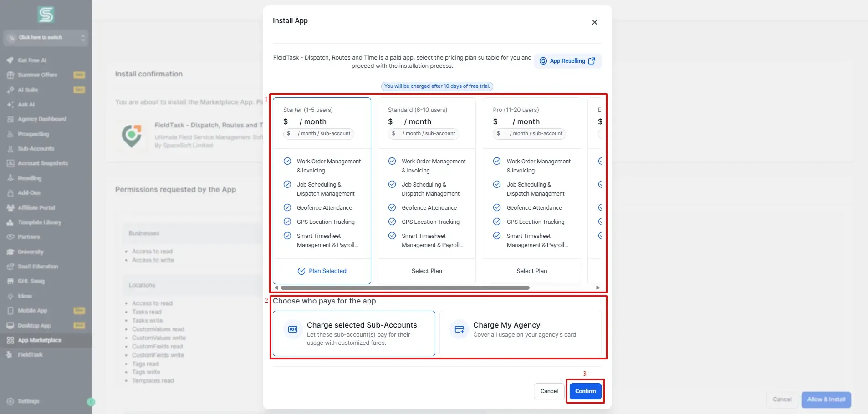868x414 pixels.
Task: Click Standard plan Work Order Management check icon
Action: coord(392,161)
